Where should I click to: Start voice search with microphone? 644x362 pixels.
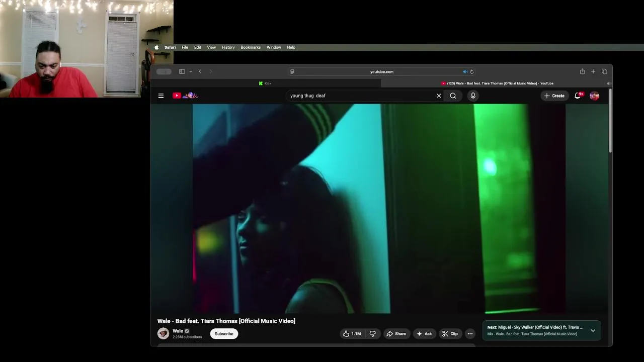tap(473, 96)
